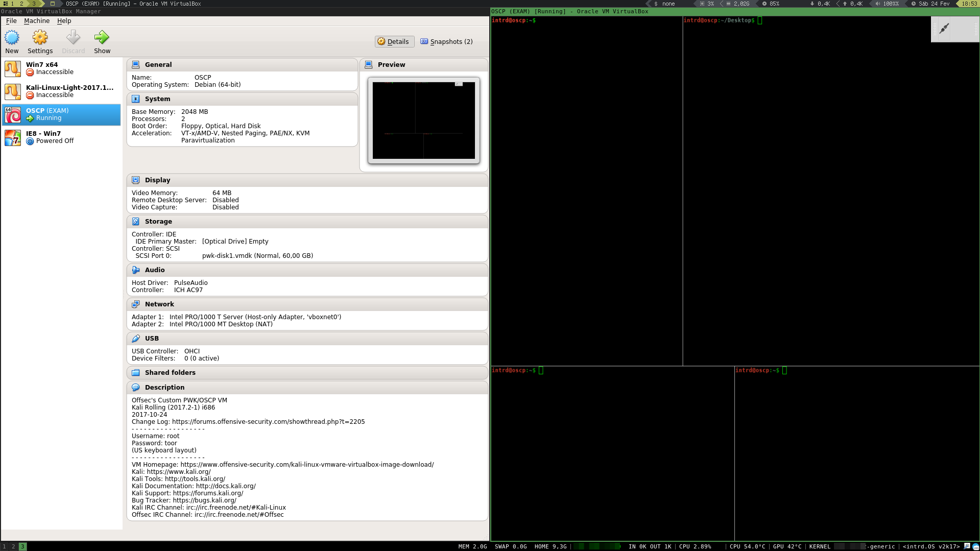
Task: Open the File menu
Action: coord(11,21)
